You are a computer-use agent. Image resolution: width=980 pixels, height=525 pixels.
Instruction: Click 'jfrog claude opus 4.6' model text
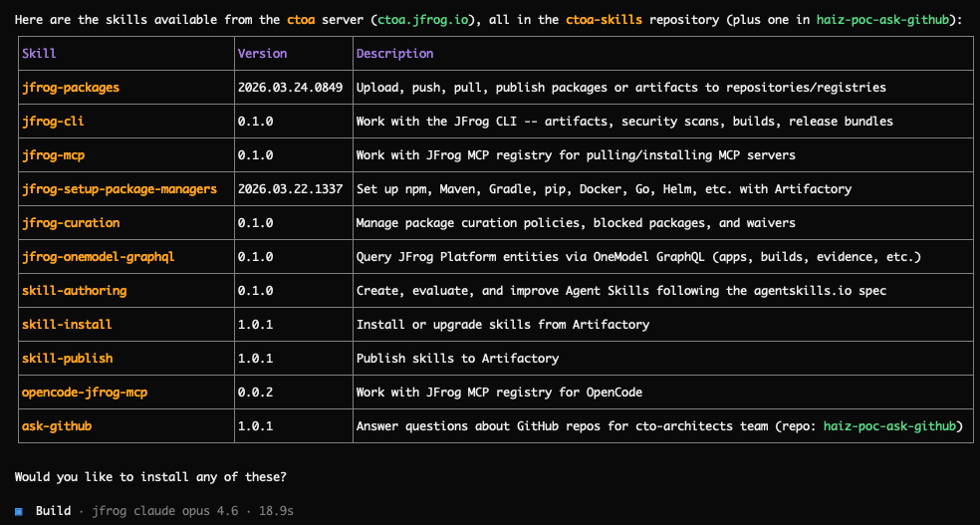pyautogui.click(x=165, y=511)
